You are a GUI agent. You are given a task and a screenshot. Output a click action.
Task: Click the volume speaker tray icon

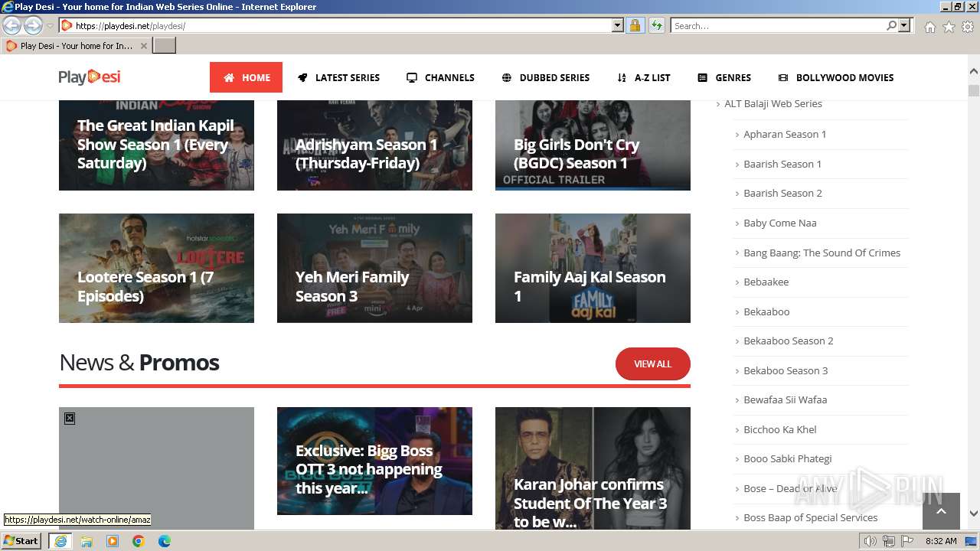(871, 541)
